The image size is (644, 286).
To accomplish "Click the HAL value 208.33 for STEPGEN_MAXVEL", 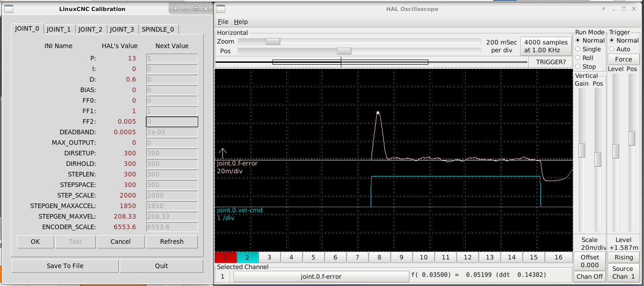I will (x=126, y=216).
